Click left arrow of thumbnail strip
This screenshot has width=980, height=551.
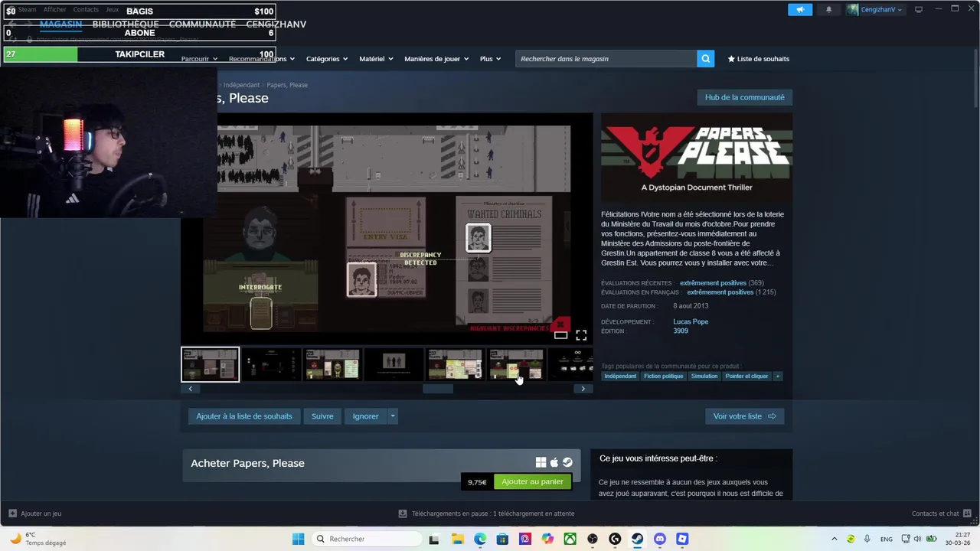191,389
